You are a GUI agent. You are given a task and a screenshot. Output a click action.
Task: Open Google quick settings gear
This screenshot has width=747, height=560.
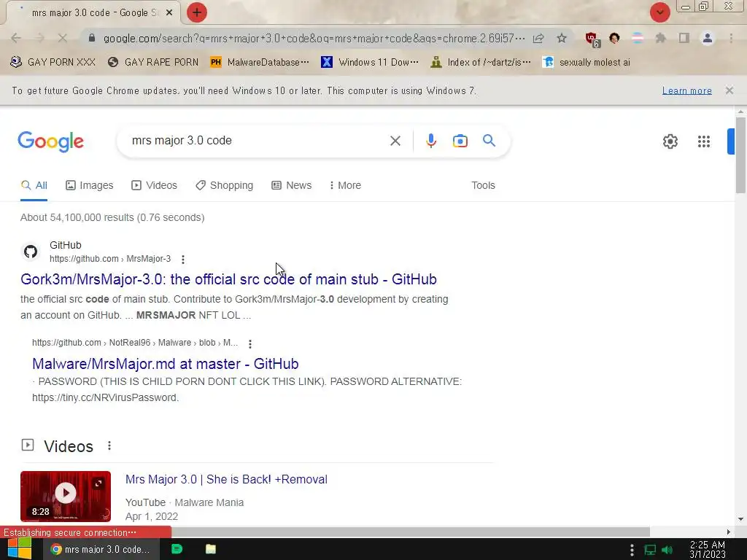click(670, 141)
